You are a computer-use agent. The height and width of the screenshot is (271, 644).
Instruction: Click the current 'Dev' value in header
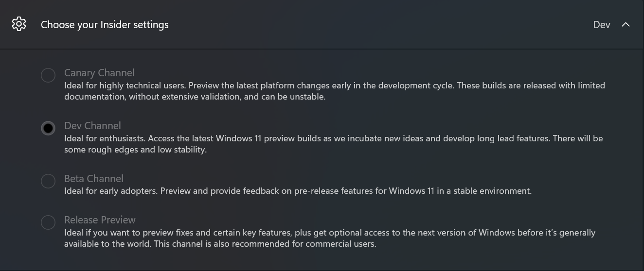click(602, 25)
